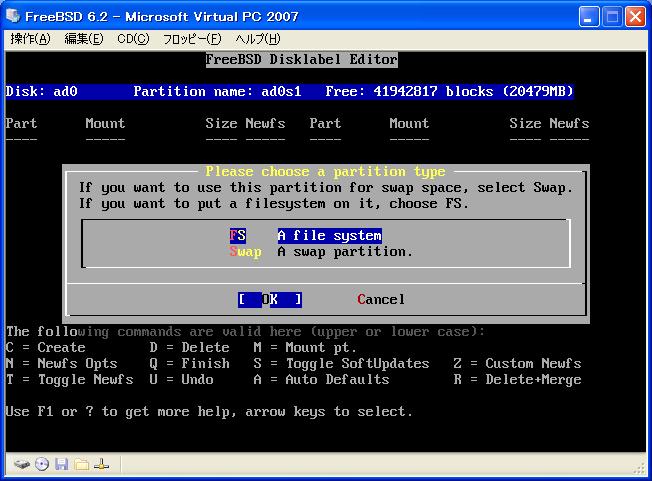Click the window resize grip corner
652x481 pixels.
(640, 470)
